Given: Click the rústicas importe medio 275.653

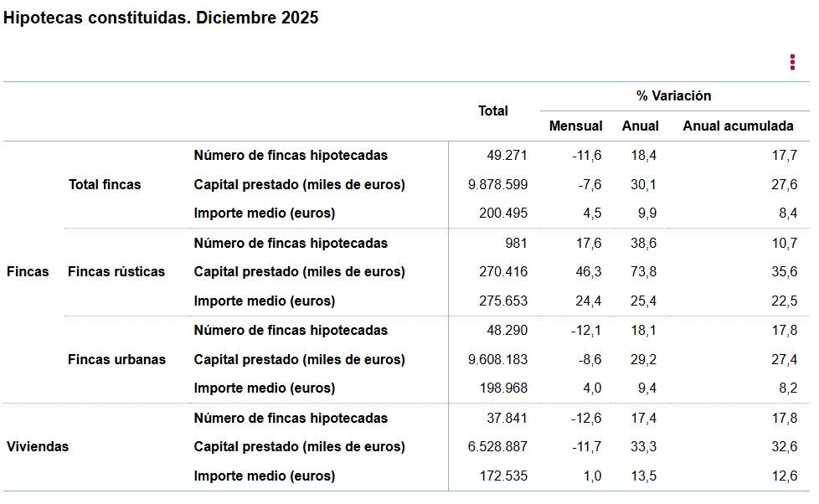Looking at the screenshot, I should (504, 301).
